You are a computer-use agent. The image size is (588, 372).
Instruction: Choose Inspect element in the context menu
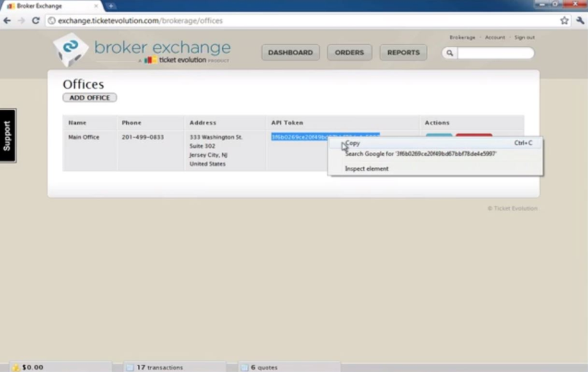(x=366, y=169)
